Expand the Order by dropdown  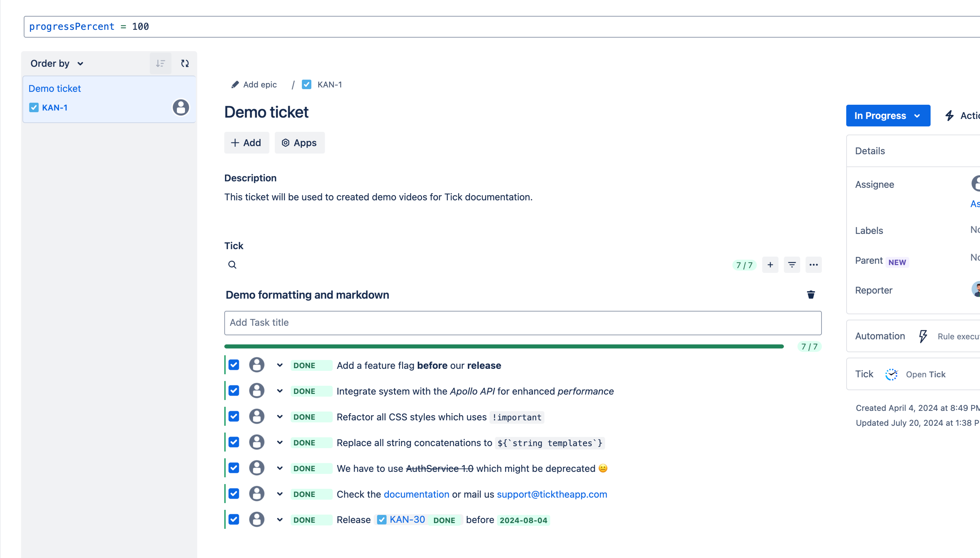[57, 64]
